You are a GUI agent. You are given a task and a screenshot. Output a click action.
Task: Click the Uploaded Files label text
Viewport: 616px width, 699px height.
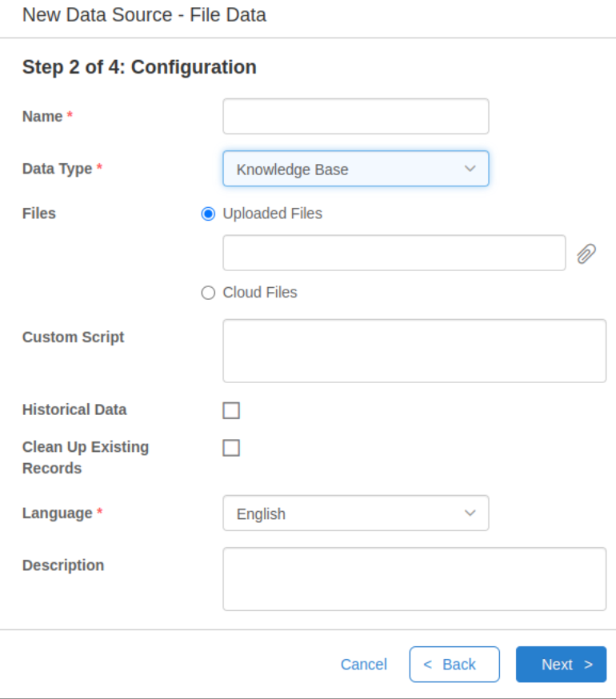pyautogui.click(x=273, y=214)
